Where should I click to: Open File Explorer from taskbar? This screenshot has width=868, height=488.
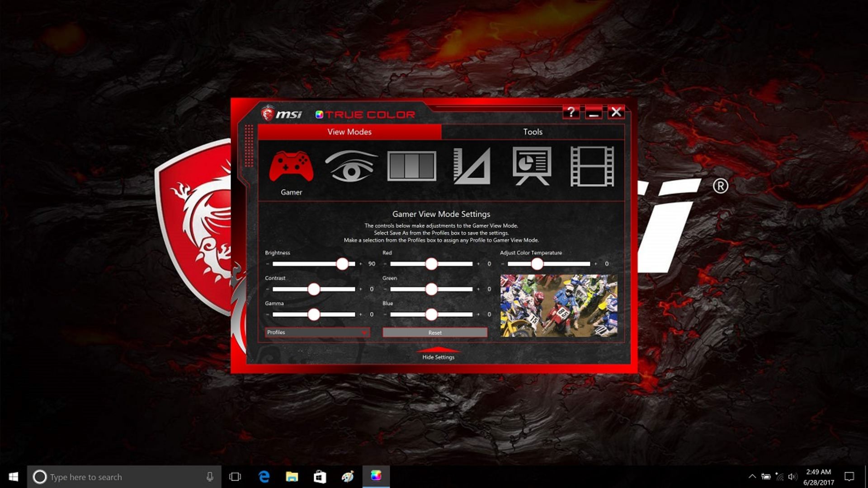[x=292, y=477]
